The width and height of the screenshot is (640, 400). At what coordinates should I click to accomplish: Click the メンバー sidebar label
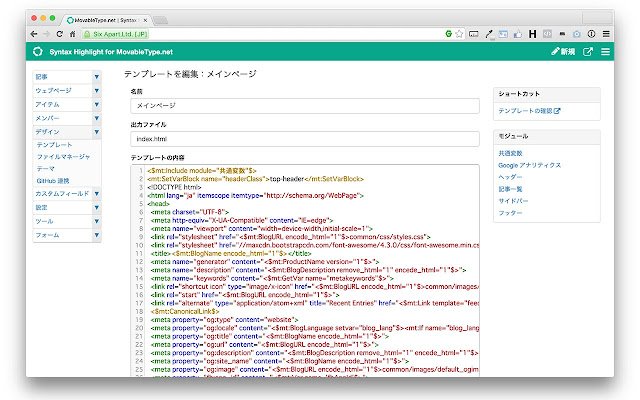47,118
